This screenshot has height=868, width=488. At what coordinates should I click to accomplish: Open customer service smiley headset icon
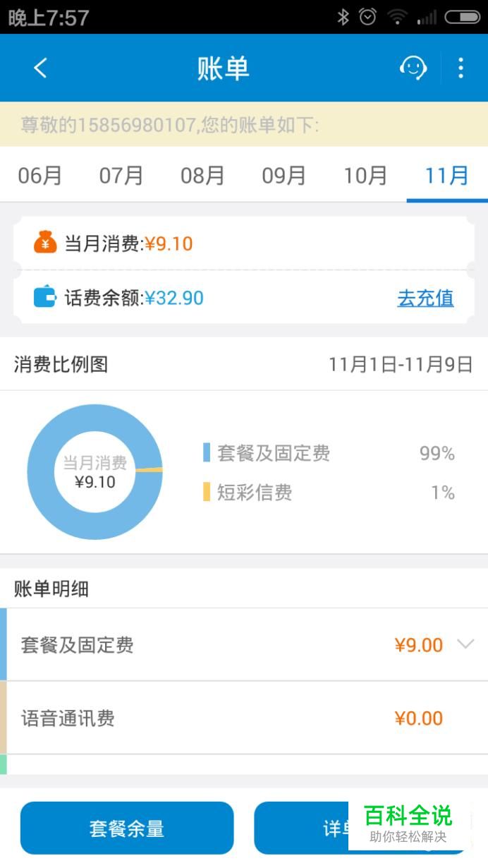pyautogui.click(x=413, y=68)
